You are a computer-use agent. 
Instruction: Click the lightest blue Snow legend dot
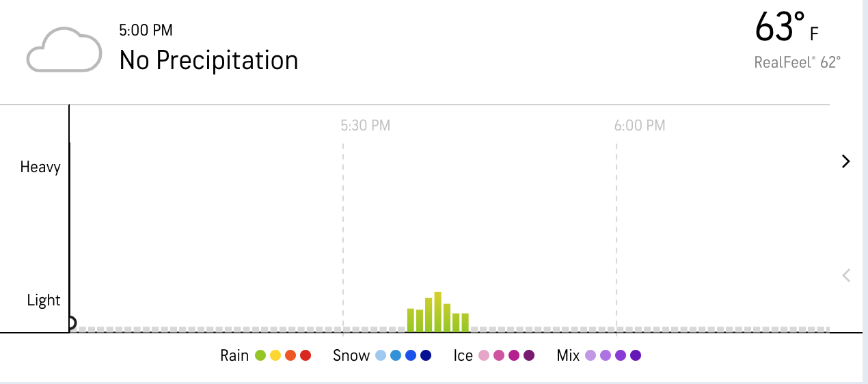(381, 355)
